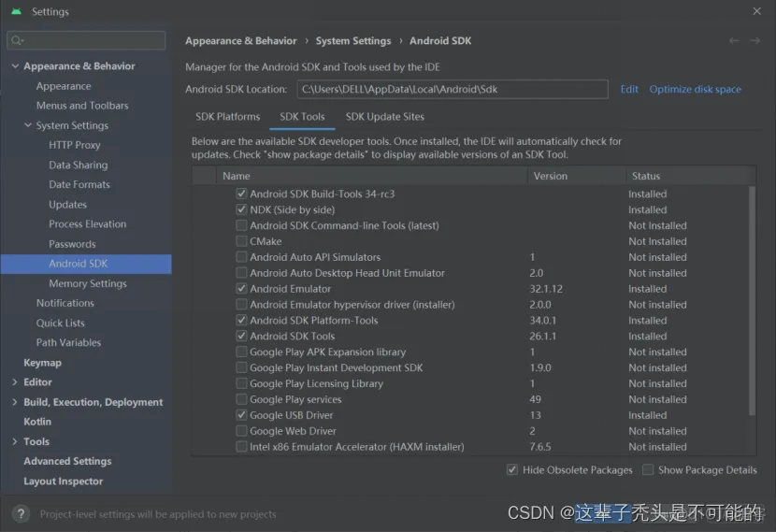776x532 pixels.
Task: Uncheck Android Emulator checkbox
Action: (x=241, y=289)
